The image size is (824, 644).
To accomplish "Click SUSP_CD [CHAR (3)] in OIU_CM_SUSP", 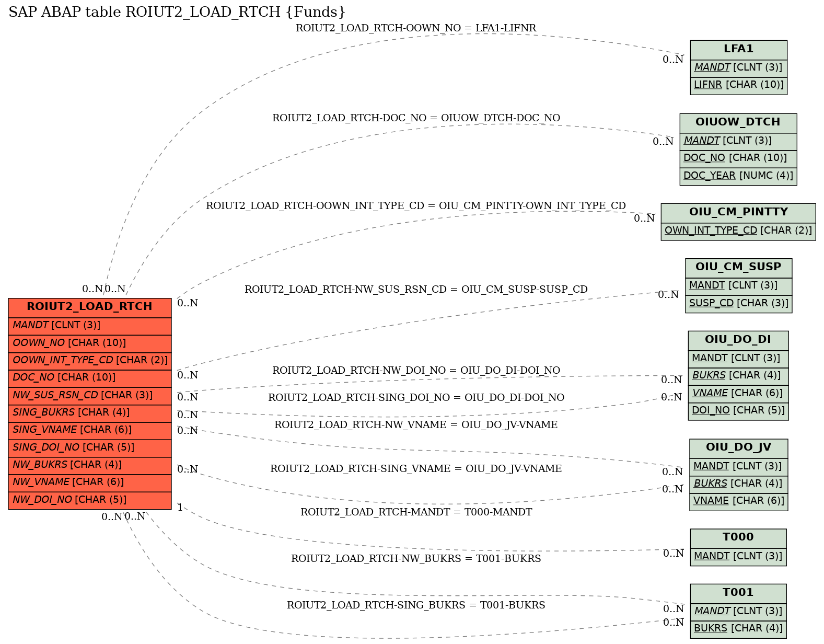I will tap(738, 303).
